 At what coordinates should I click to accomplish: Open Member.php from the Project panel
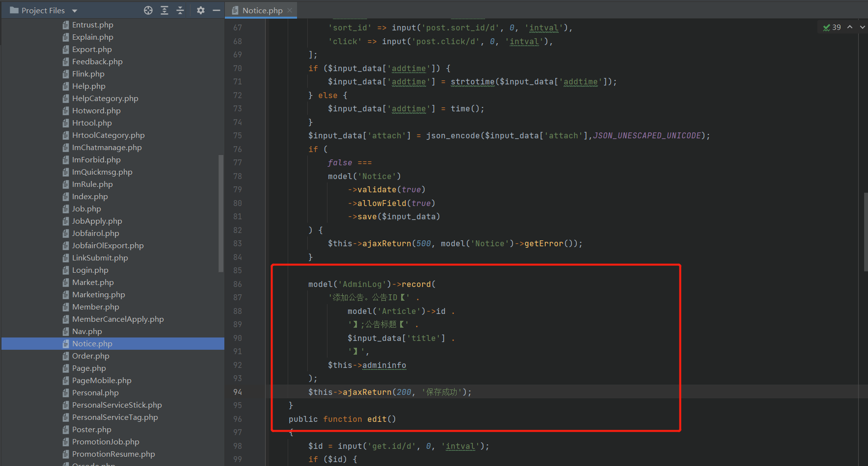pyautogui.click(x=96, y=307)
